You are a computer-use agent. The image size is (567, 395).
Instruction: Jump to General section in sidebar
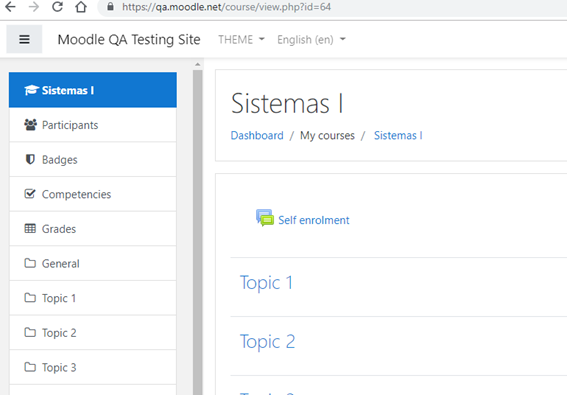[x=93, y=263]
